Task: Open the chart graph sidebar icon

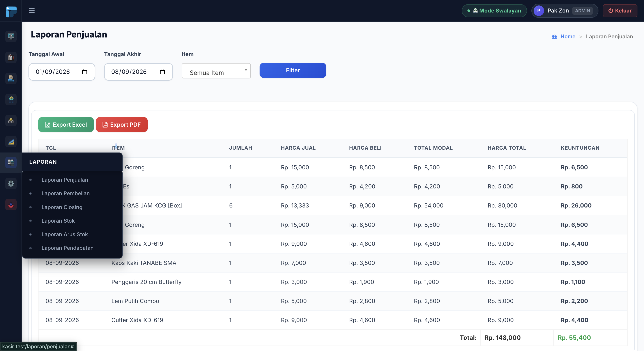Action: coord(11,142)
